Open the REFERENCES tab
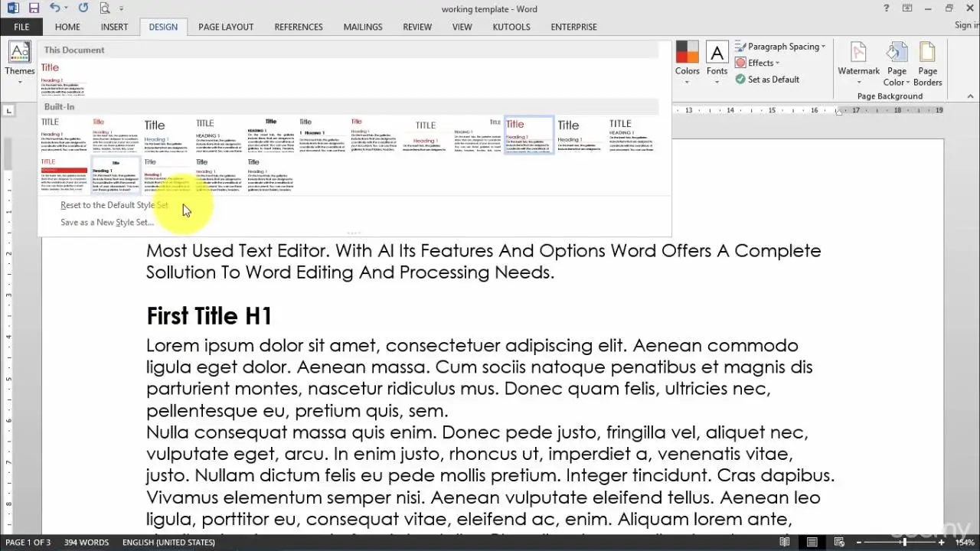Image resolution: width=980 pixels, height=551 pixels. (x=299, y=27)
